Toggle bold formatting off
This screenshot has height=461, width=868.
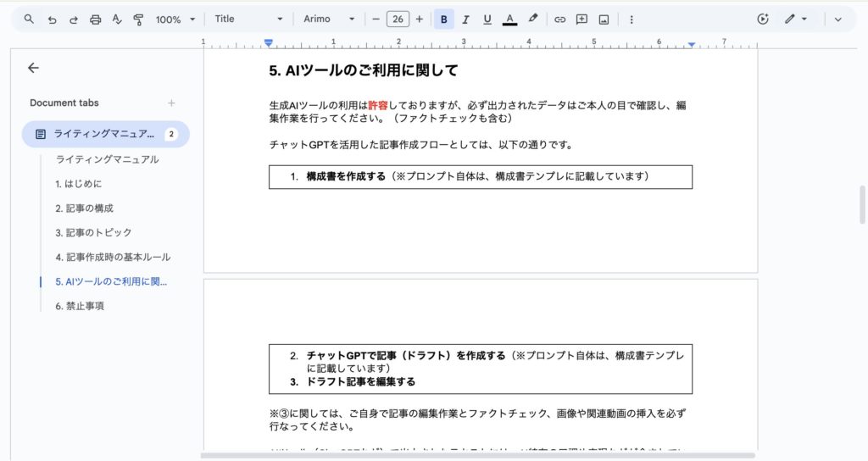443,19
